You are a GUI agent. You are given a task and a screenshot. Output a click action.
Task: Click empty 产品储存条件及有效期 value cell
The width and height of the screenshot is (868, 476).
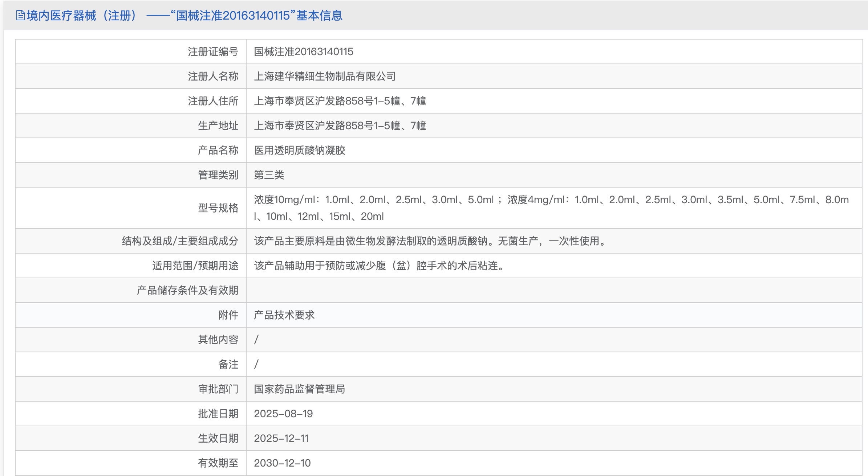(x=553, y=290)
